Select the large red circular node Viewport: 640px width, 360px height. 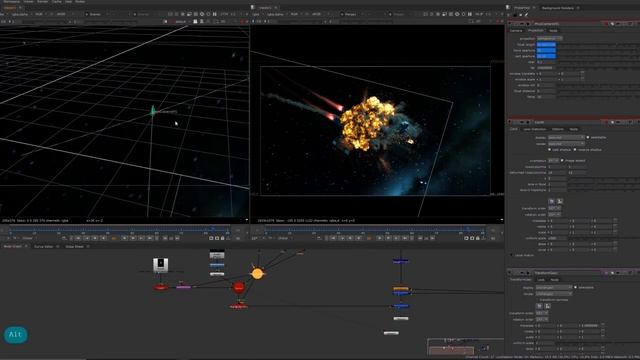click(x=238, y=287)
